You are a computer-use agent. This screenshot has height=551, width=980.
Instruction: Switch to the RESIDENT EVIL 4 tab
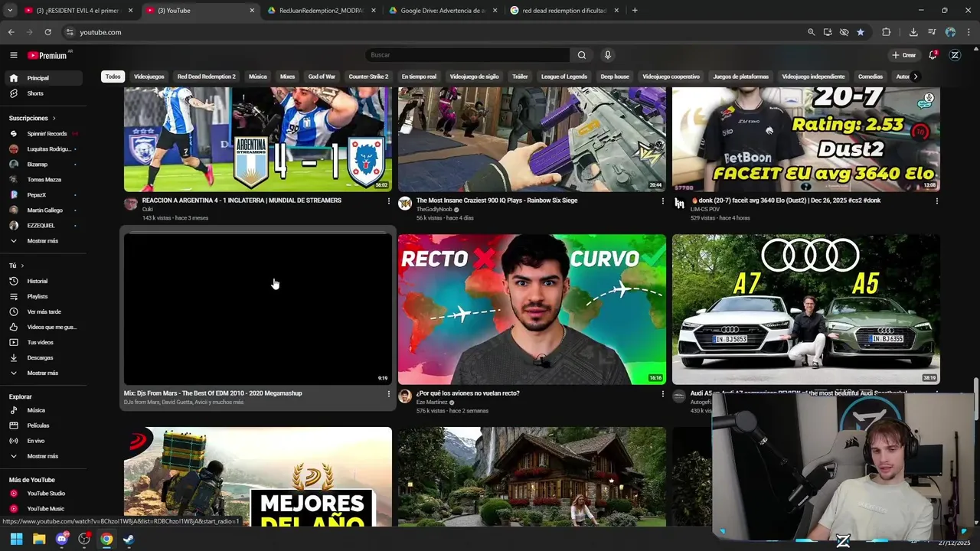80,11
